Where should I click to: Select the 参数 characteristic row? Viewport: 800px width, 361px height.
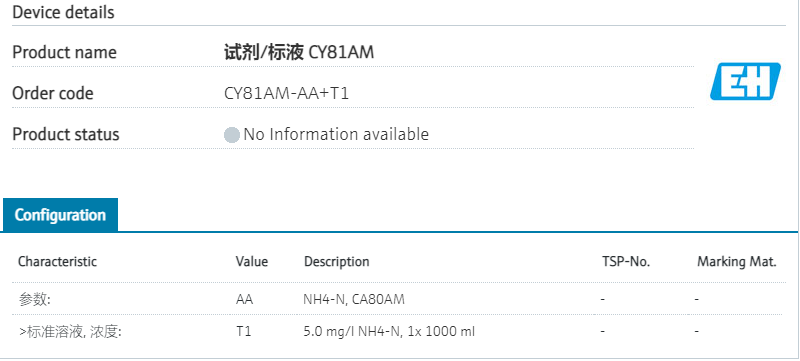pos(399,299)
